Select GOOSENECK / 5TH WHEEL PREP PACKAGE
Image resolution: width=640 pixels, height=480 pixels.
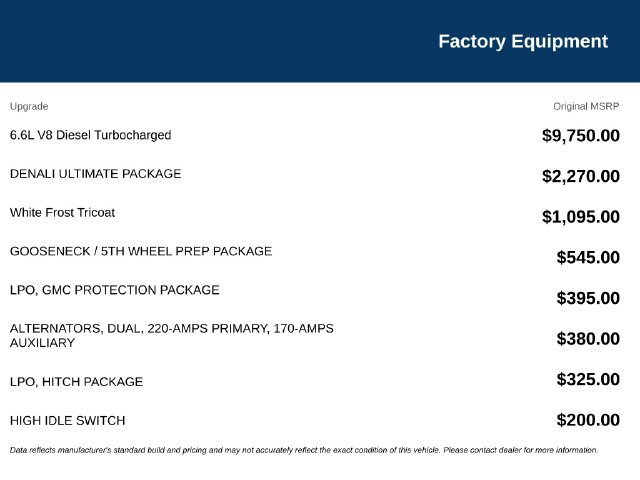141,251
